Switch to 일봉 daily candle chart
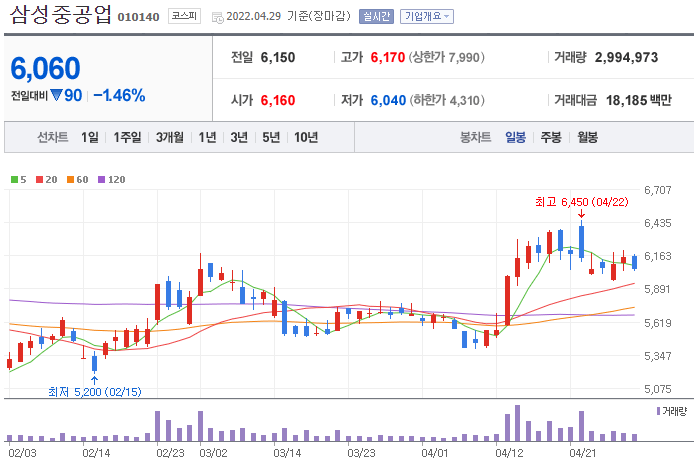694x466 pixels. pos(515,137)
